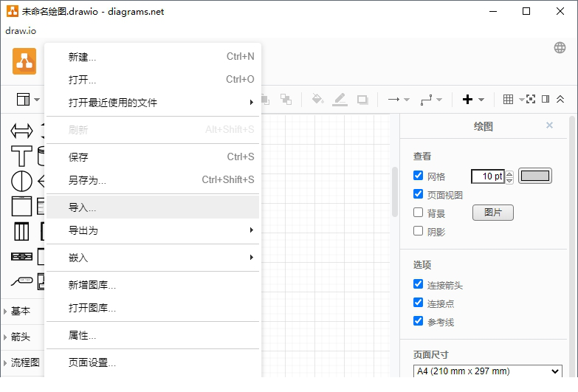Viewport: 578px width, 392px height.
Task: Open the connection arrow dropdown caret
Action: pos(407,100)
